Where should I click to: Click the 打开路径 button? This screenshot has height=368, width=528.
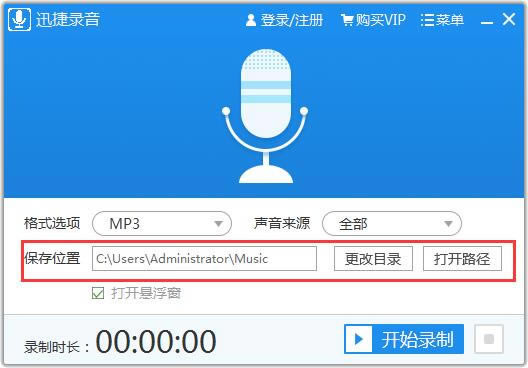point(462,259)
